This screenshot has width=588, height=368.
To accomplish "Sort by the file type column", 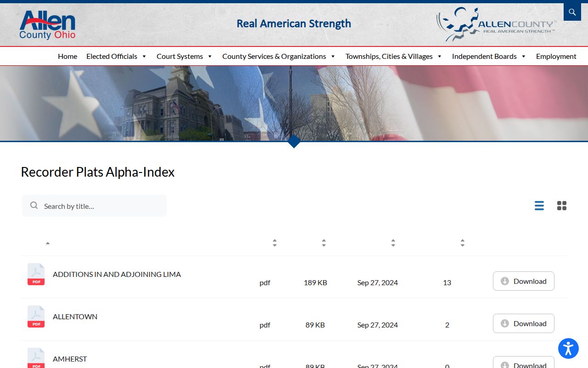I will pos(274,242).
